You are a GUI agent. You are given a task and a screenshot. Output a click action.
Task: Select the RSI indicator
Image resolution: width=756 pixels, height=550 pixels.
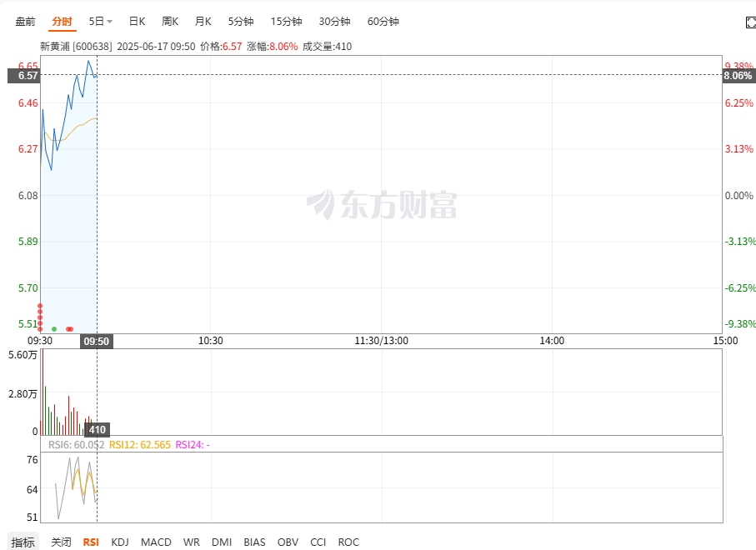tap(91, 542)
